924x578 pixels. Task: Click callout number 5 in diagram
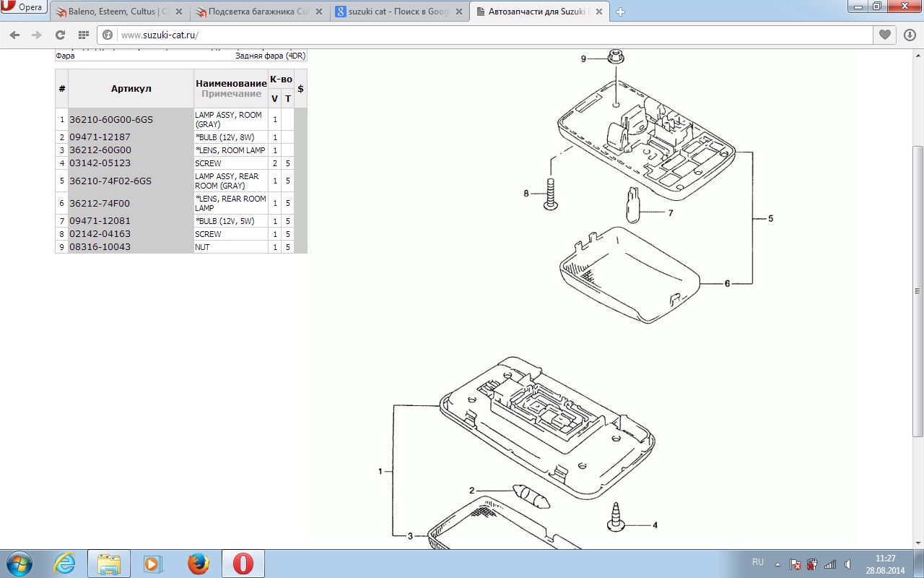click(x=771, y=218)
